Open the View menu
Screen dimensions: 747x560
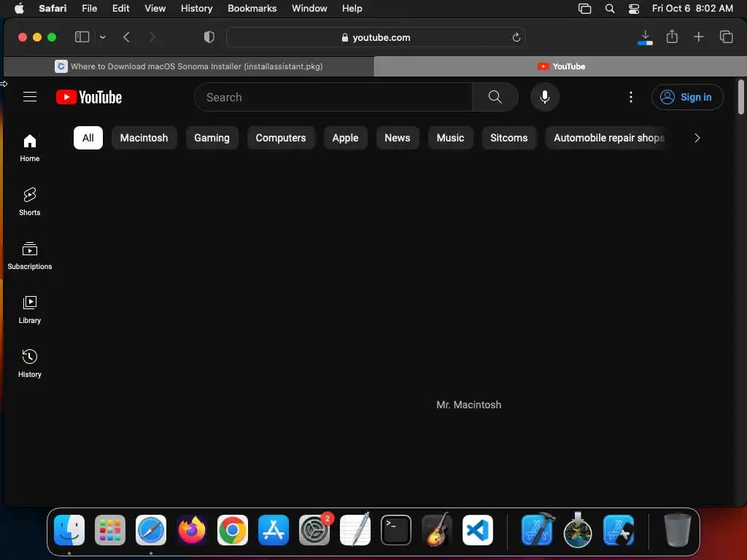click(x=155, y=9)
